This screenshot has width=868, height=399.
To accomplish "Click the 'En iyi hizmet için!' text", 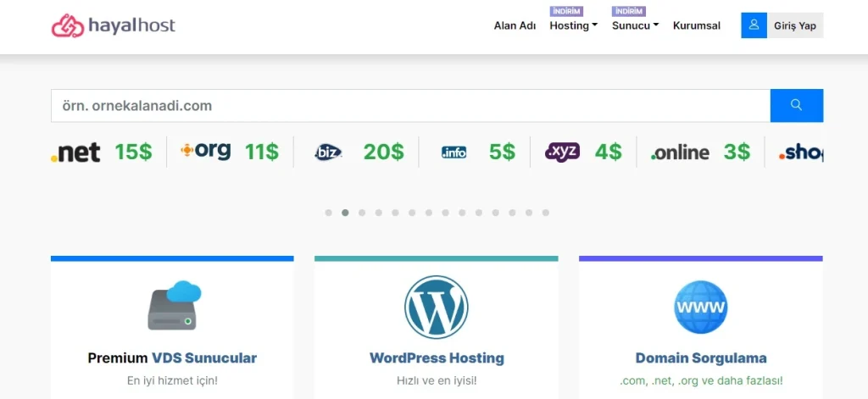I will 172,381.
